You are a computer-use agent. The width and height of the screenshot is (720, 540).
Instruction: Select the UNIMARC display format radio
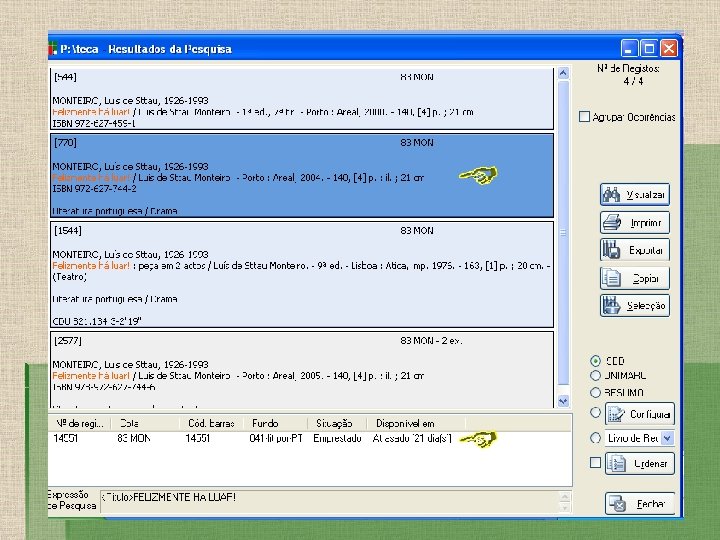596,377
